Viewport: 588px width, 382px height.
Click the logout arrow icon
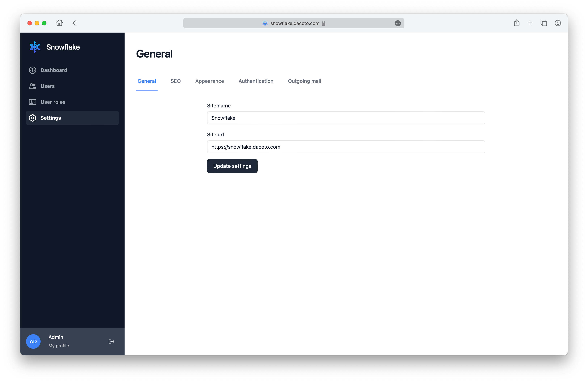pos(111,341)
